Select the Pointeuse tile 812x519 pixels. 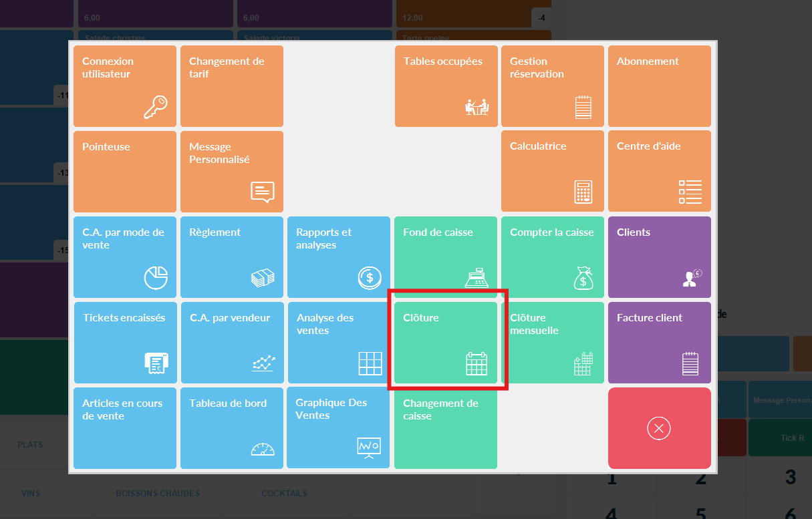click(125, 172)
